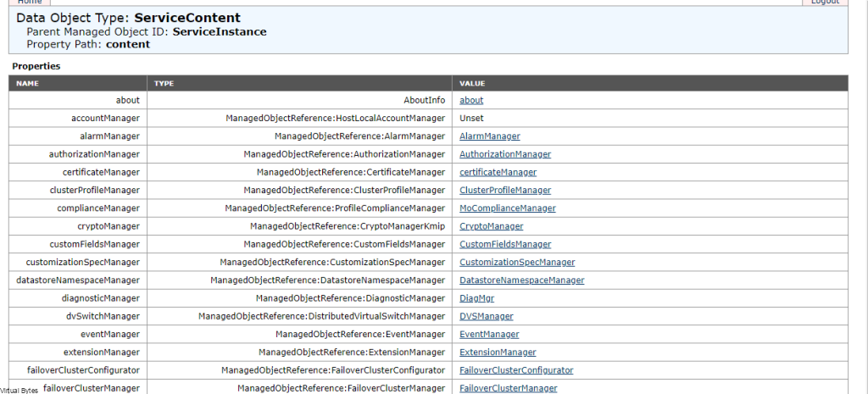Click the CustomFieldsManager link
Viewport: 868px width, 394px height.
(x=505, y=244)
